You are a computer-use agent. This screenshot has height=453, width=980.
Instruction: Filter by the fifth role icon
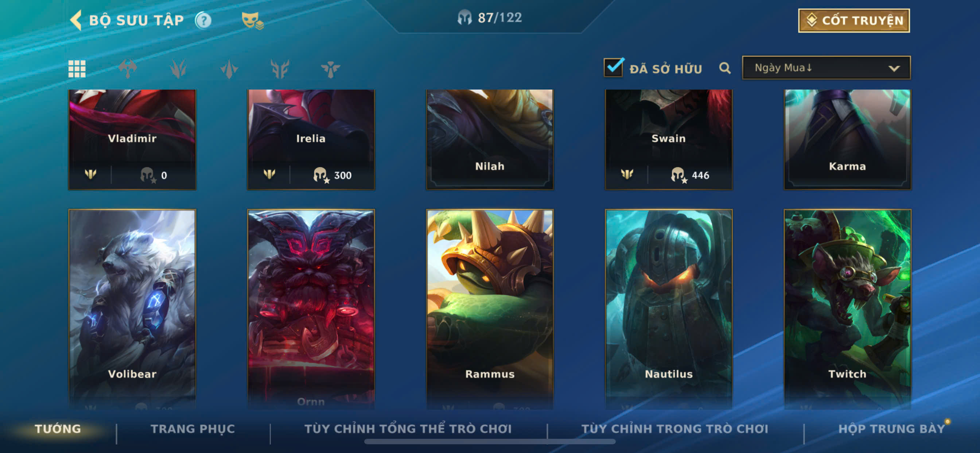330,69
